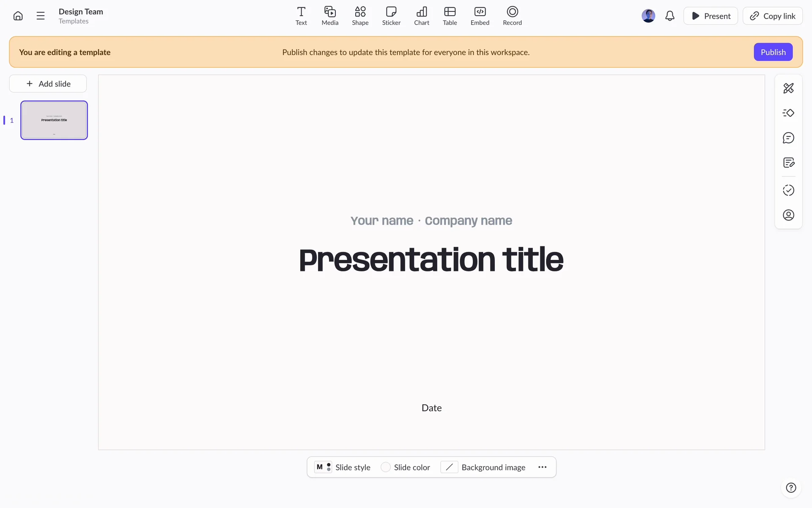
Task: Open the more options ellipsis menu
Action: [542, 467]
